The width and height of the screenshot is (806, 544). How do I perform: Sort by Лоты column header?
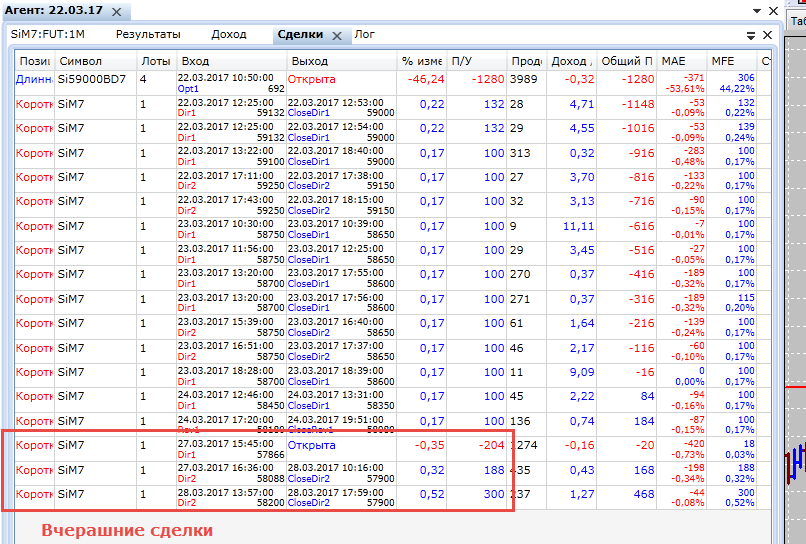point(156,61)
